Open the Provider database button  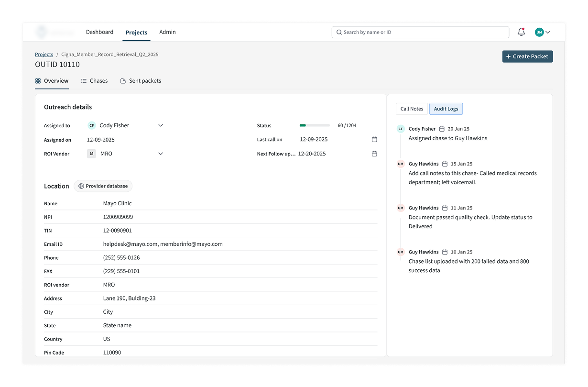[x=103, y=186]
